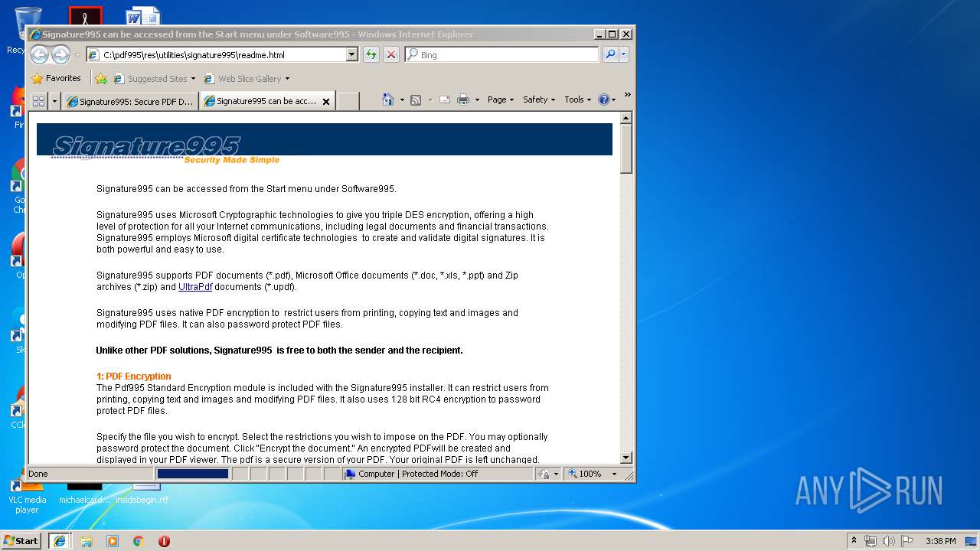
Task: Open the Suggested Sites link
Action: [x=154, y=78]
